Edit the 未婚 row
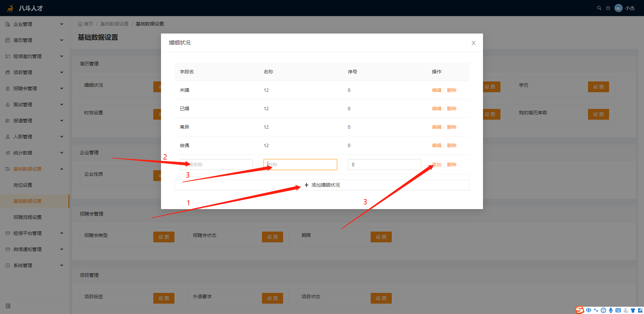644x314 pixels. tap(436, 90)
